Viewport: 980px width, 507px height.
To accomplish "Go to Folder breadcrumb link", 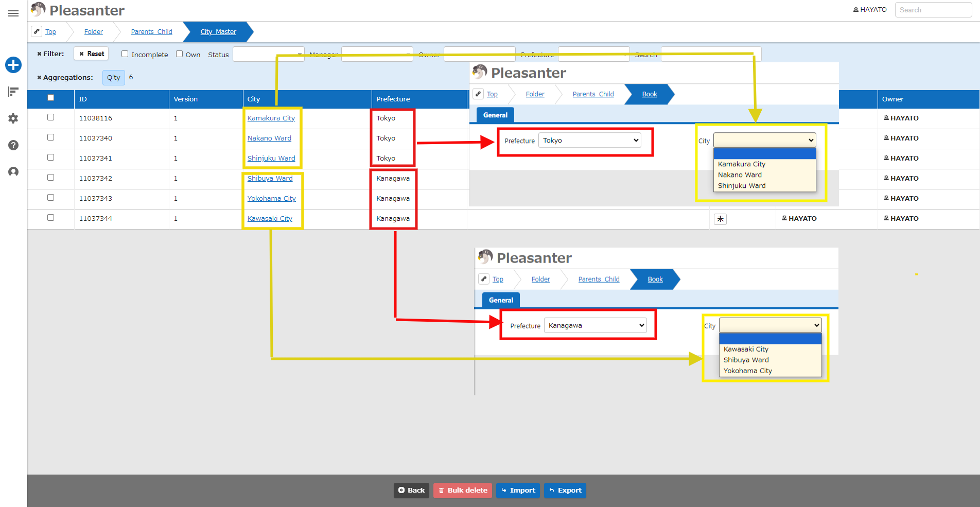I will pos(94,32).
